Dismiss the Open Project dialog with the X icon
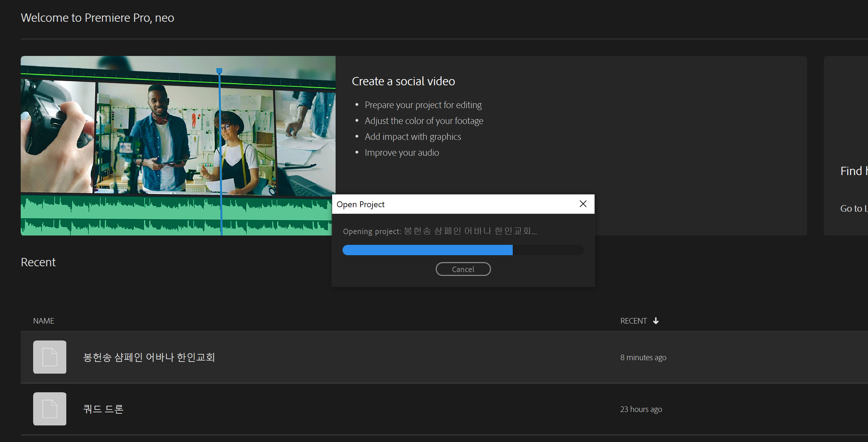This screenshot has height=442, width=868. [583, 204]
